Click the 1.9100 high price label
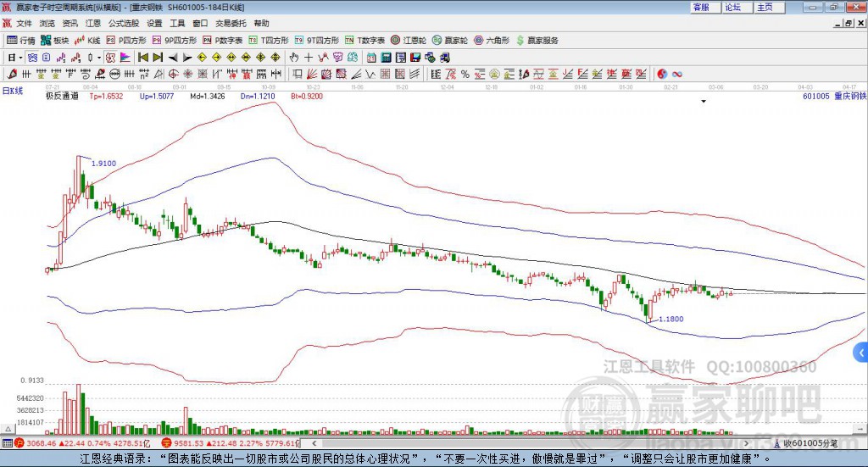The width and height of the screenshot is (868, 467). [x=103, y=164]
